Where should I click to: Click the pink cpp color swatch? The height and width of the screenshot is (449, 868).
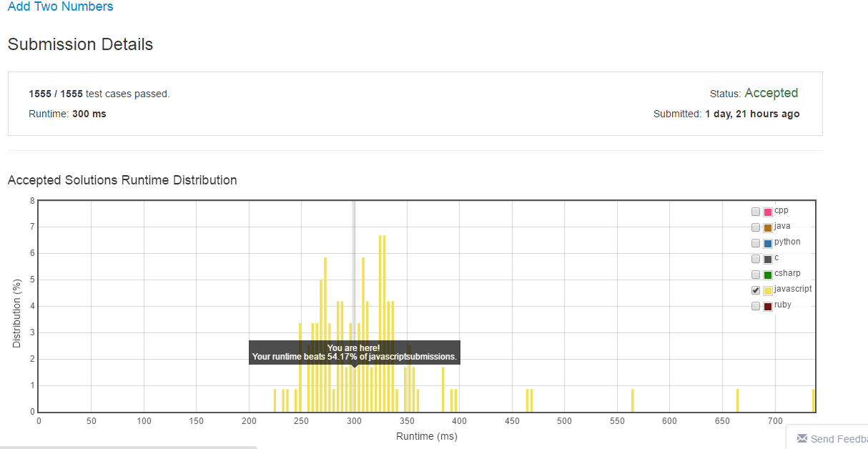(768, 212)
